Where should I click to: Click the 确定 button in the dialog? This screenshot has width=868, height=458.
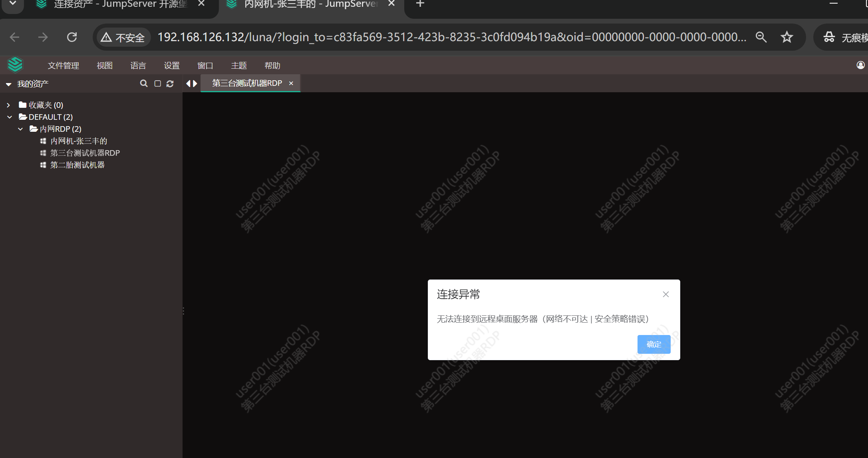click(653, 344)
